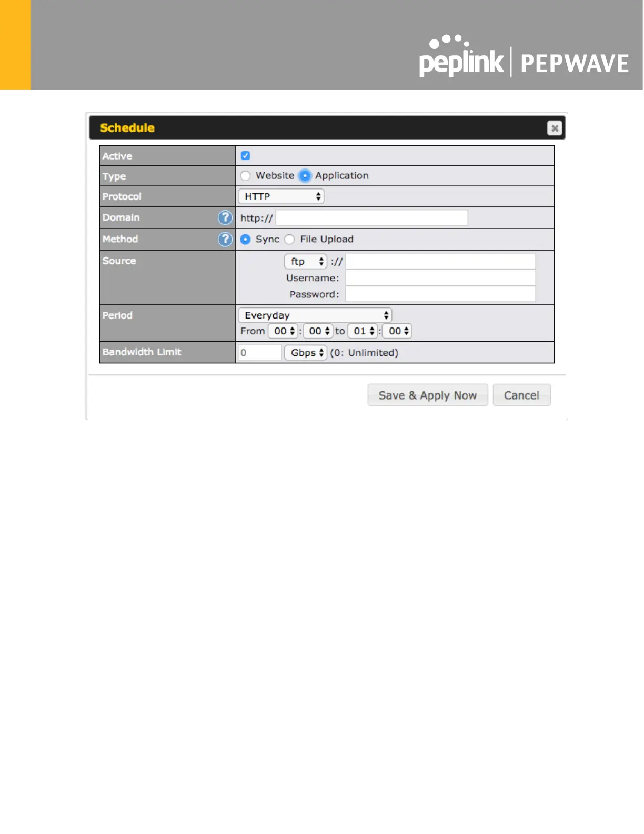Click the Schedule dialog title
This screenshot has height=834, width=644.
[x=127, y=128]
